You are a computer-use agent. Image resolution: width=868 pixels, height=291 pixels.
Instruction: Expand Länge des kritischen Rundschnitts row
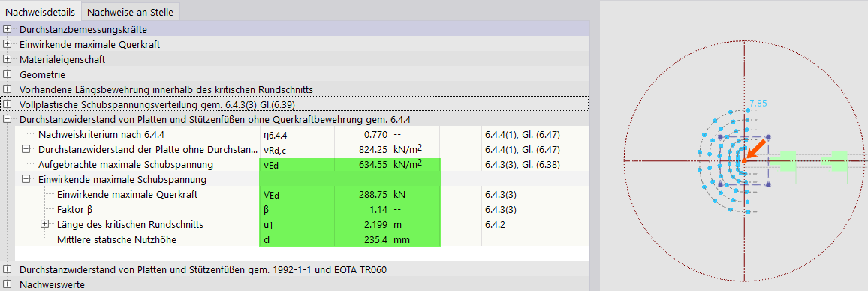click(x=44, y=224)
